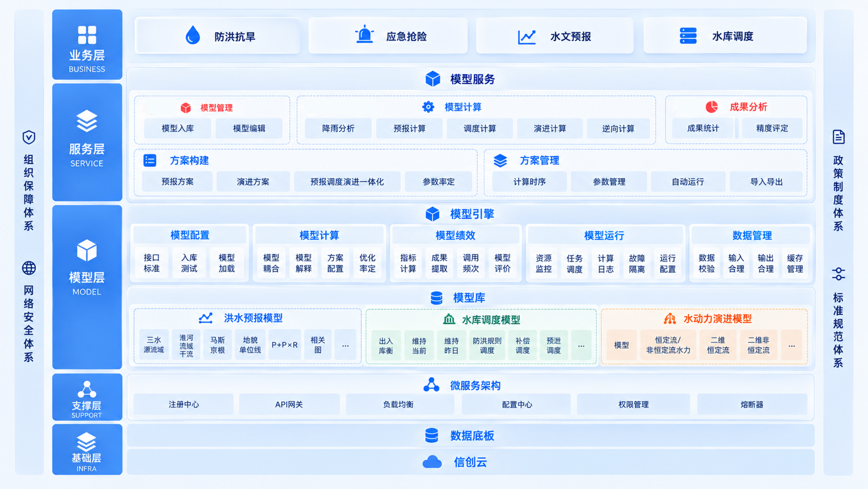Click the trend icon beside 洪水预报模型
This screenshot has height=489, width=868.
click(x=206, y=318)
